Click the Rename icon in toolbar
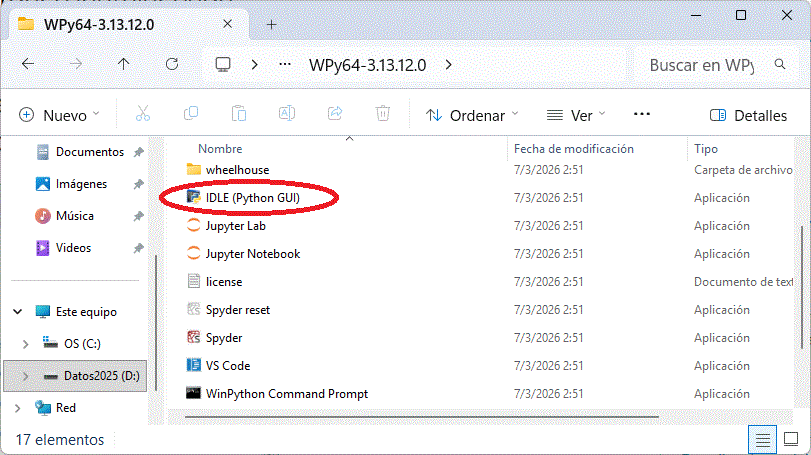The width and height of the screenshot is (811, 455). click(287, 114)
